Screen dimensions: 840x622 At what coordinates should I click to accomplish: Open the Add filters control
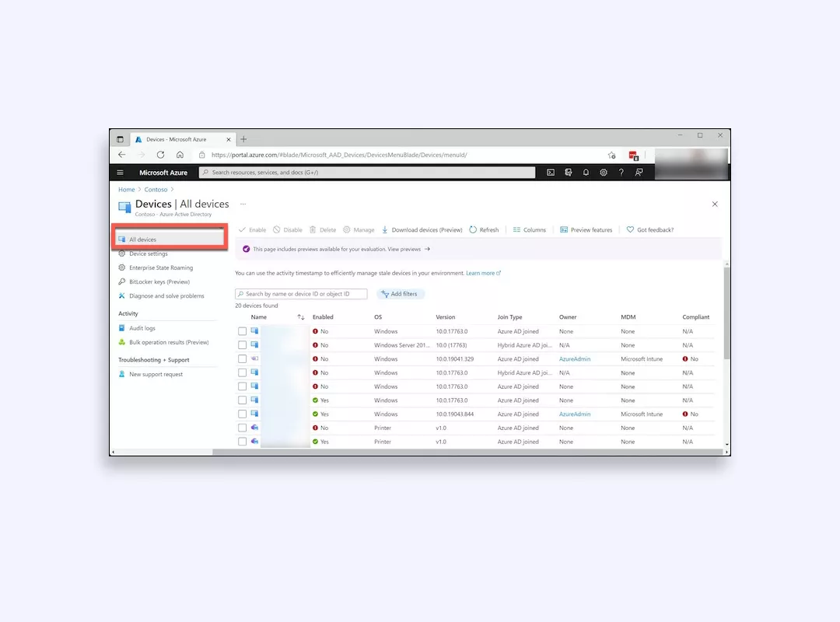click(x=400, y=294)
